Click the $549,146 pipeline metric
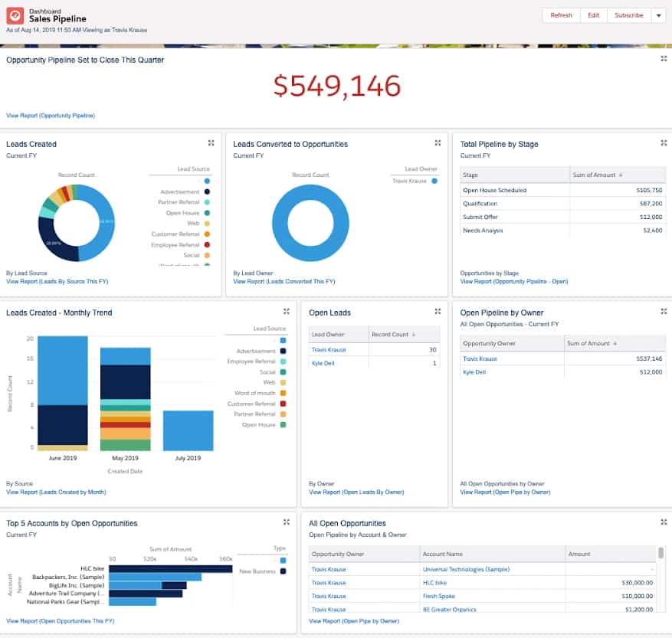 [337, 86]
